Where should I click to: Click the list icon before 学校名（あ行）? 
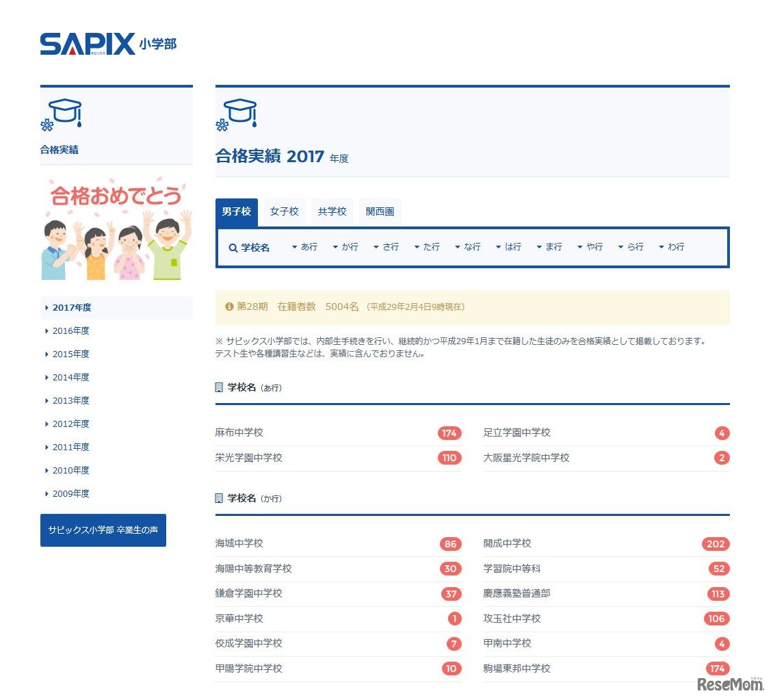(x=220, y=387)
